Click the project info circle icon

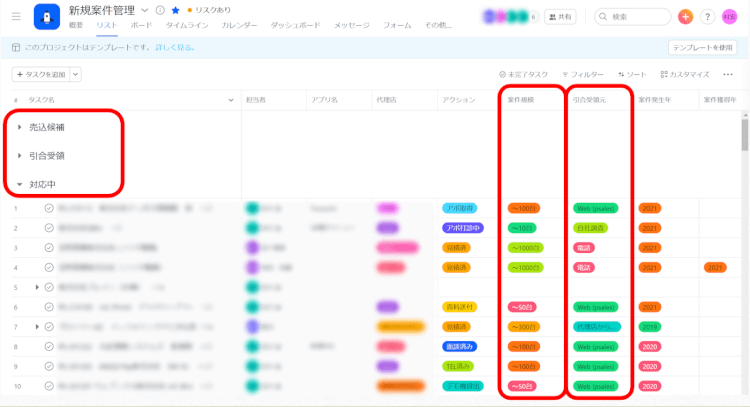coord(160,10)
